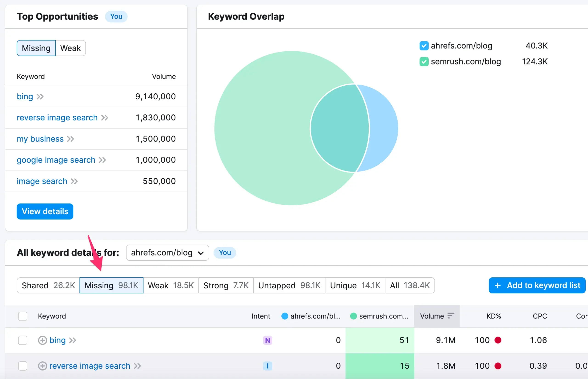Switch to the Weak tab in Top Opportunities
This screenshot has width=588, height=379.
[x=71, y=48]
